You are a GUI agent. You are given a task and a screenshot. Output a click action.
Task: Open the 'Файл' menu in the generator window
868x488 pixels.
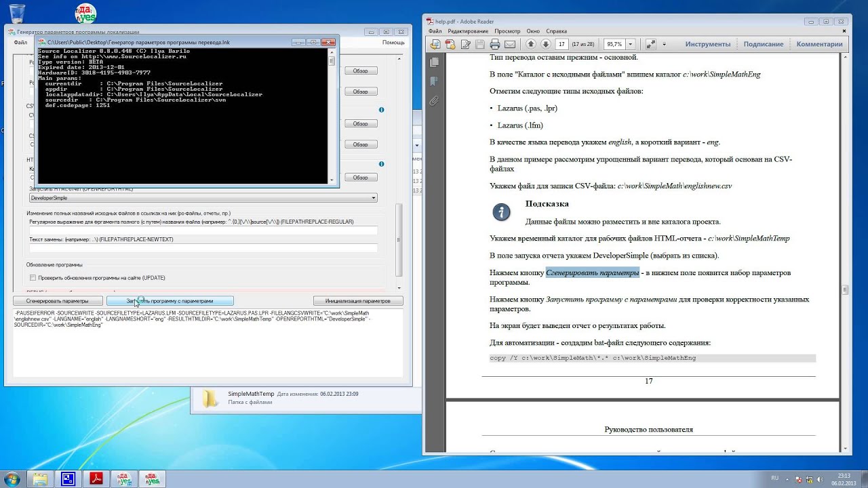(20, 42)
